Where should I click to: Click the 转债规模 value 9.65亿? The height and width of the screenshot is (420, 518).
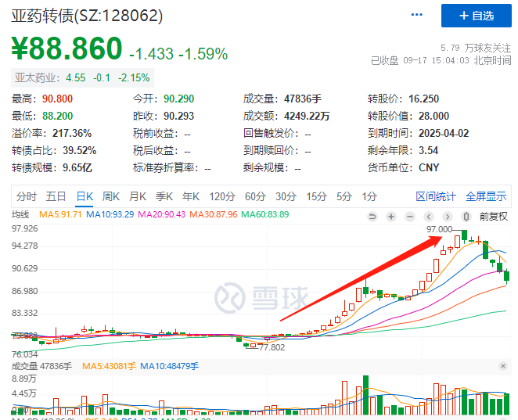(x=77, y=167)
